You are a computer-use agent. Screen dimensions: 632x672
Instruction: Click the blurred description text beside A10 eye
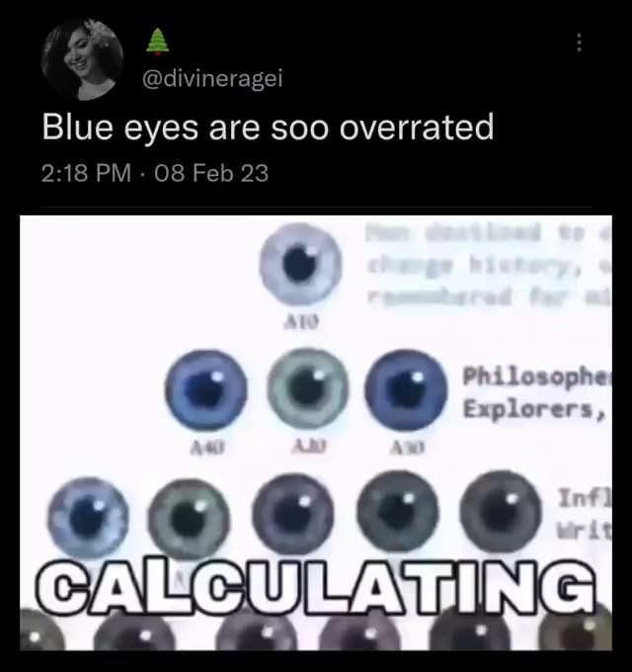pos(488,265)
